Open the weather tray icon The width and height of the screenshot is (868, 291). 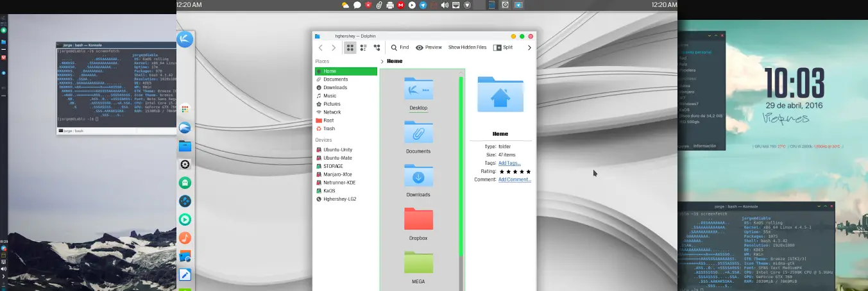346,4
